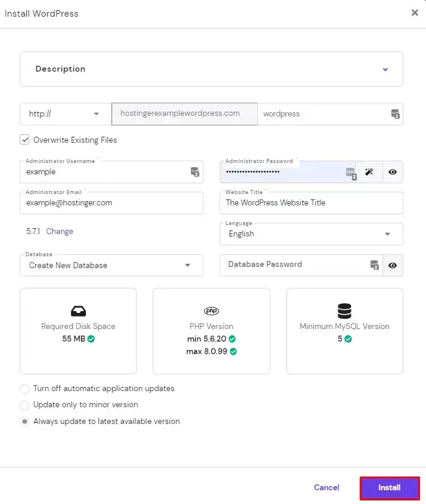Uncheck the Overwrite Existing Files checkbox
The width and height of the screenshot is (426, 504).
24,140
